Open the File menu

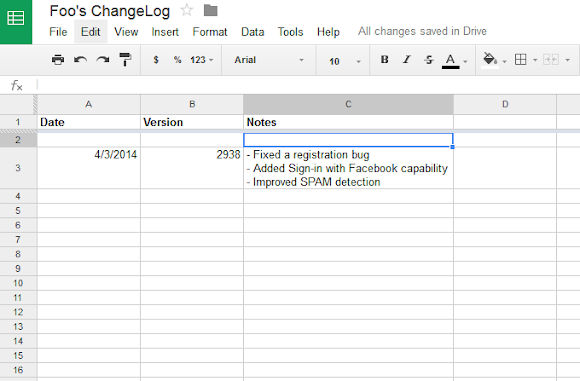click(x=58, y=32)
